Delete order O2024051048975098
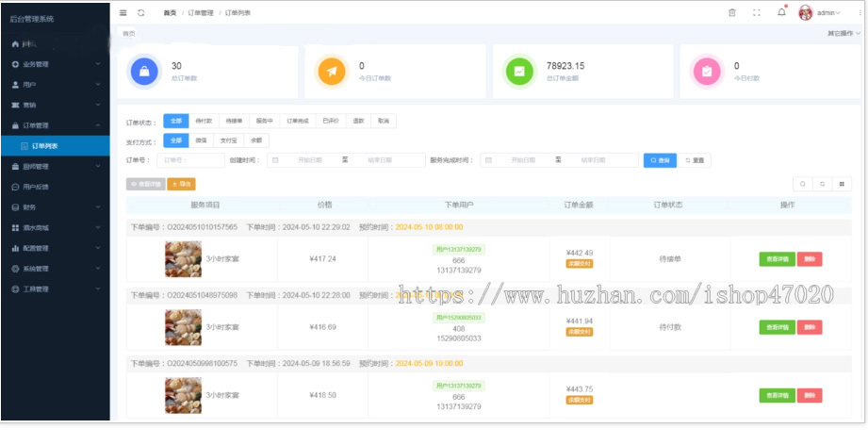This screenshot has height=445, width=868. click(810, 327)
